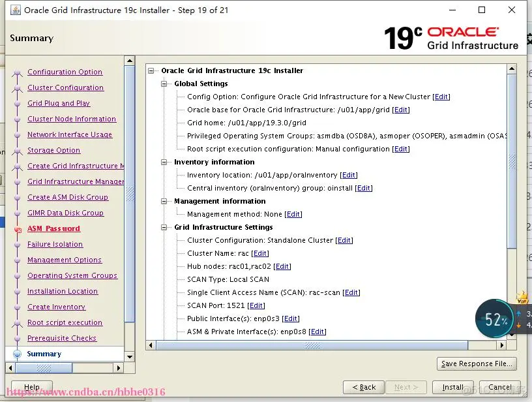This screenshot has height=402, width=532.
Task: Click the up arrow of the steps list scrollbar
Action: (x=129, y=61)
